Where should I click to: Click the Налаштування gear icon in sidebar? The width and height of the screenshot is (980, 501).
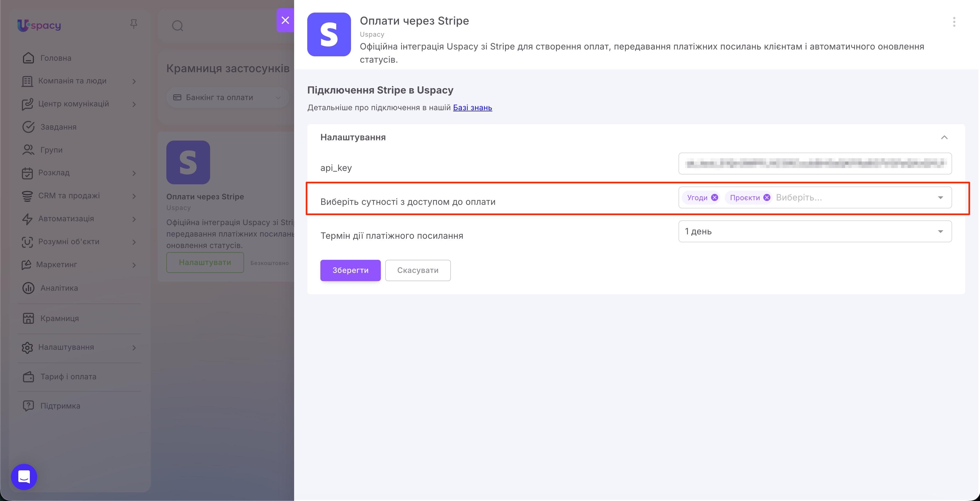tap(27, 347)
